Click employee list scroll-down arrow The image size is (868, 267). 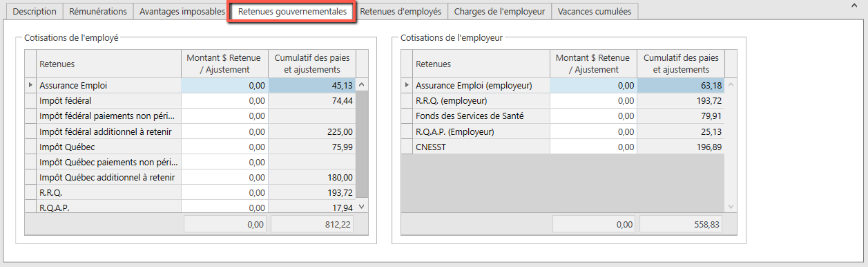(x=362, y=207)
